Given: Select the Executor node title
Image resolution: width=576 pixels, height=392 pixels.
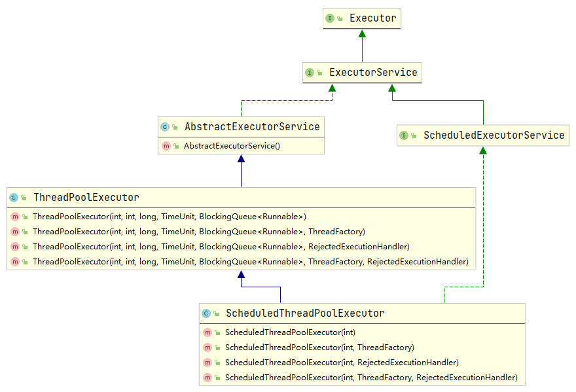Looking at the screenshot, I should click(372, 18).
